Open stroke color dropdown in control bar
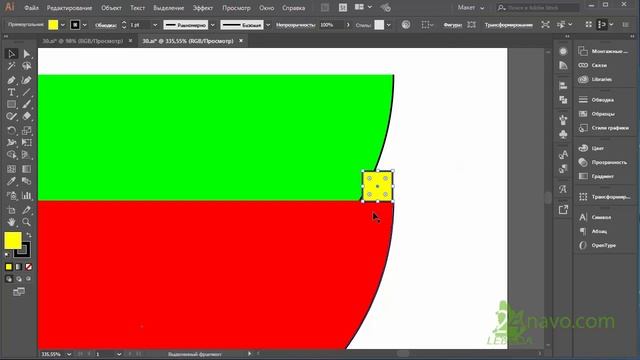 tap(84, 25)
